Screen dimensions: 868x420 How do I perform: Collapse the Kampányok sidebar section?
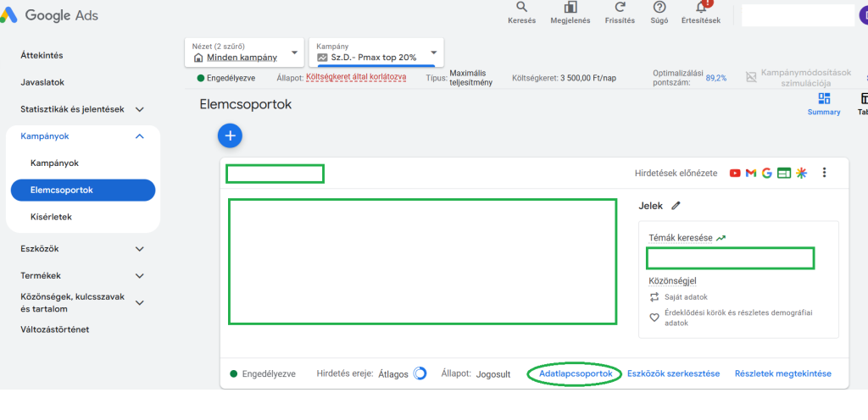[140, 136]
